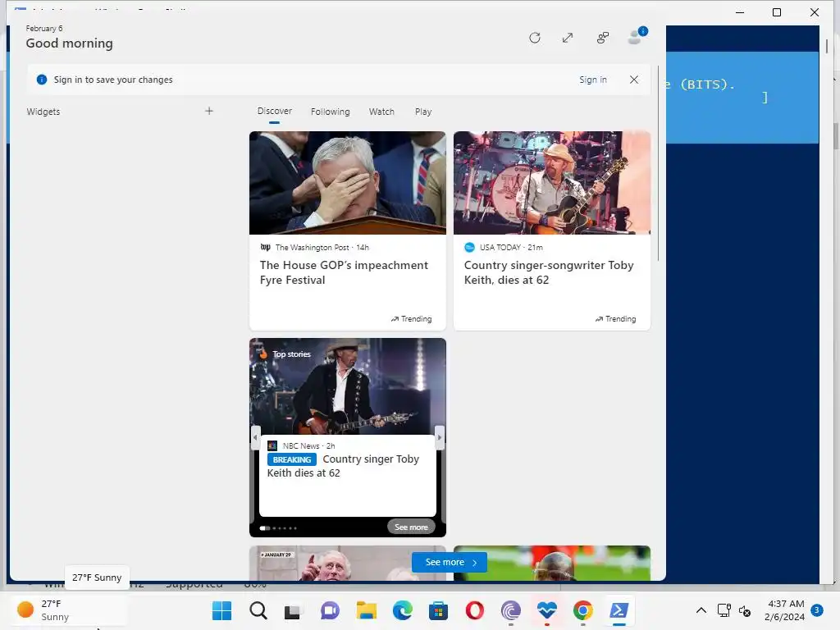Image resolution: width=840 pixels, height=630 pixels.
Task: Switch to the Following tab
Action: click(x=330, y=112)
